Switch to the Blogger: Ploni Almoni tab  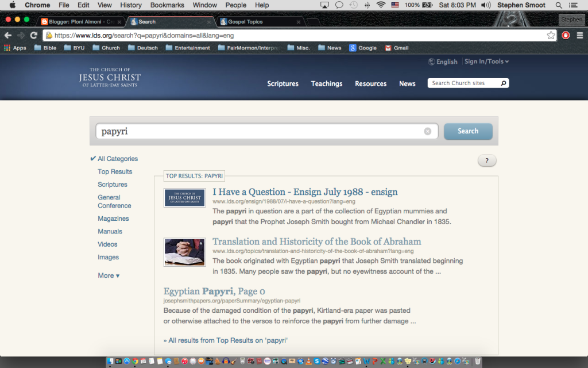(80, 22)
